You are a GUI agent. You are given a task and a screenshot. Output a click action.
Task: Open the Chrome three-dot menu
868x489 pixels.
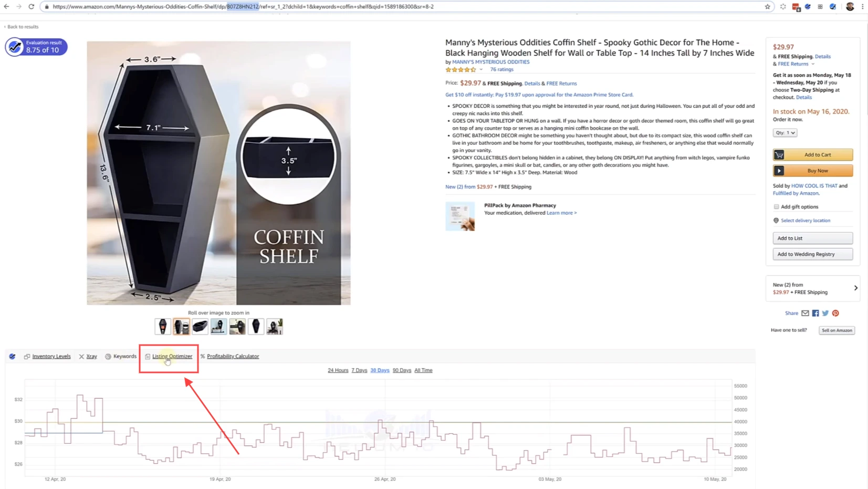tap(862, 7)
